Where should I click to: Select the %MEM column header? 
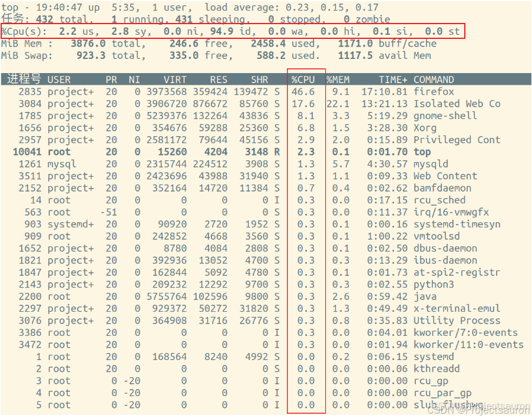click(x=338, y=80)
